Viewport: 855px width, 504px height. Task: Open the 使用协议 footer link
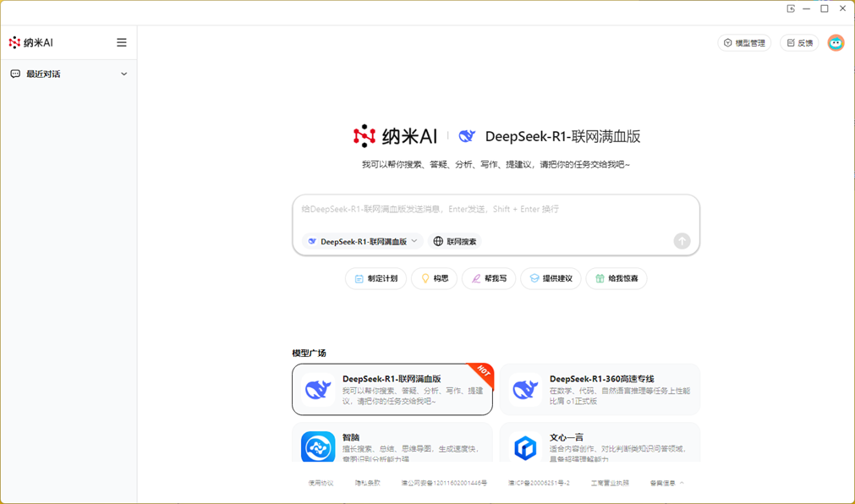tap(321, 483)
